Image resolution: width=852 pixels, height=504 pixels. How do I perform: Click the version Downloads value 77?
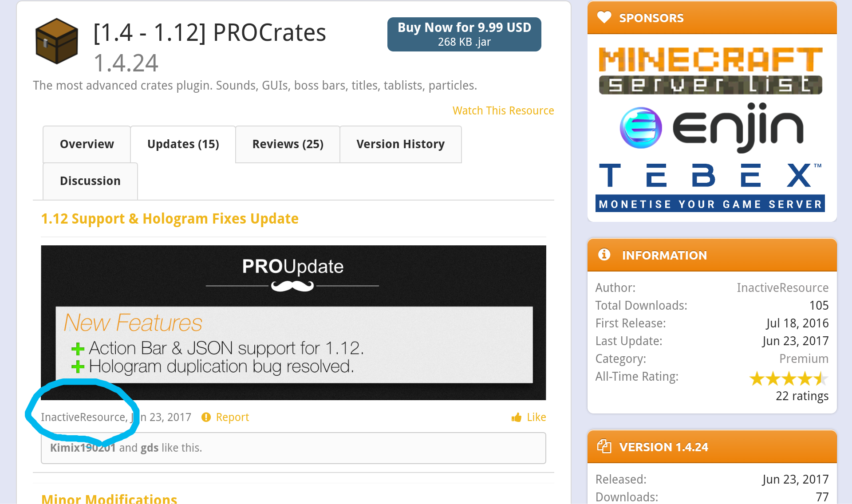[822, 497]
